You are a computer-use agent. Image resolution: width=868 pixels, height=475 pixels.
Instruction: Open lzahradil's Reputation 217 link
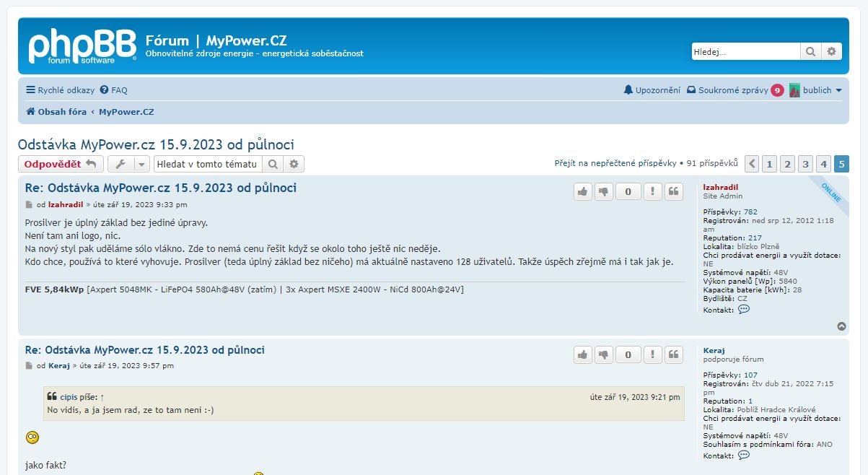point(755,238)
